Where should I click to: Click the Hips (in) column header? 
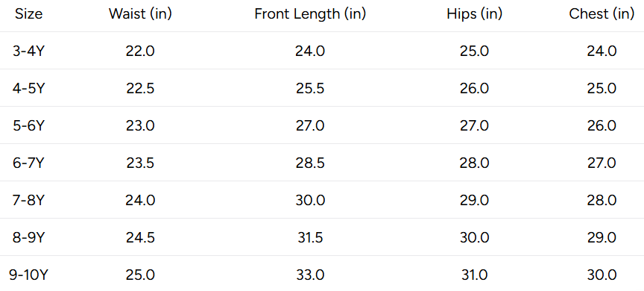[x=474, y=14]
